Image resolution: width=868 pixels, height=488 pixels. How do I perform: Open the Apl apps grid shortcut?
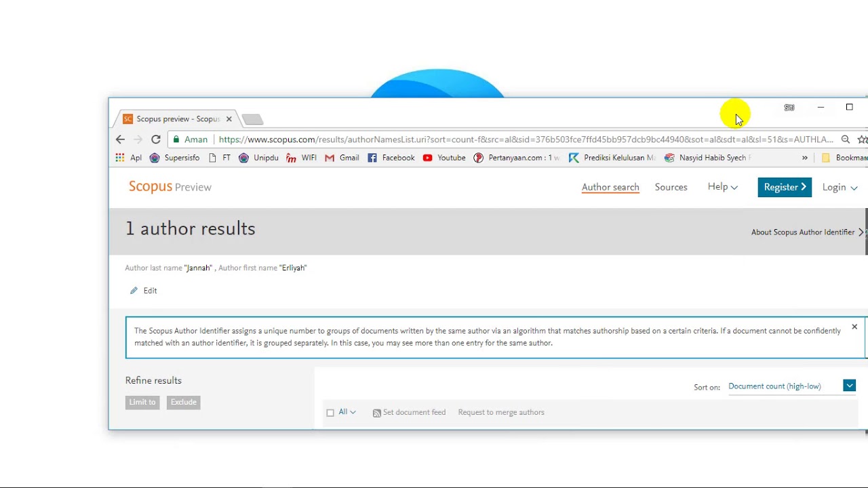pyautogui.click(x=128, y=158)
